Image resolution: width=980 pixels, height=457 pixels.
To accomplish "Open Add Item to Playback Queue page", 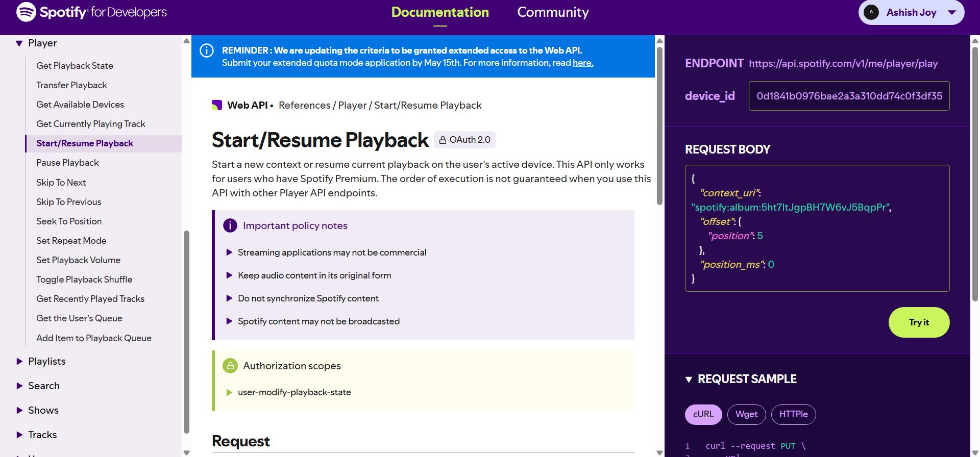I will coord(94,338).
